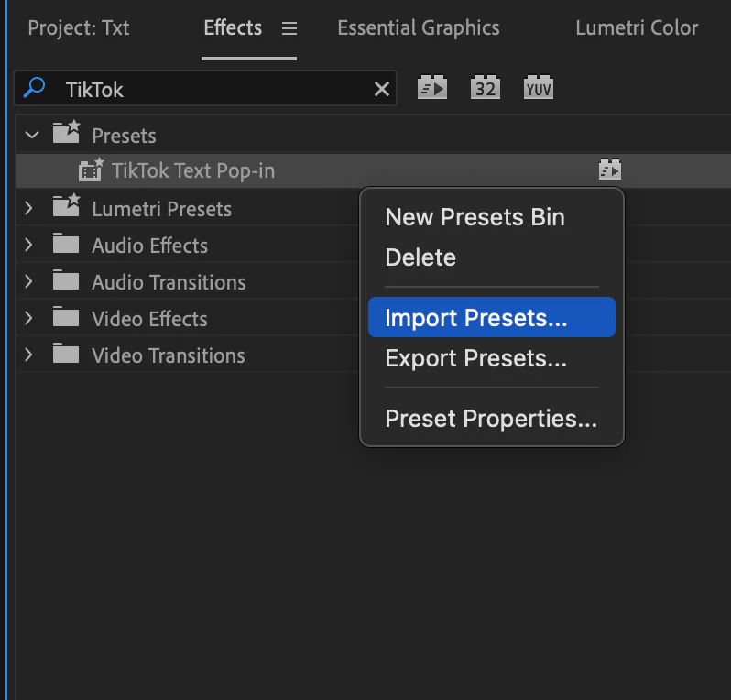Collapse the Presets bin
The image size is (731, 700).
coord(32,136)
